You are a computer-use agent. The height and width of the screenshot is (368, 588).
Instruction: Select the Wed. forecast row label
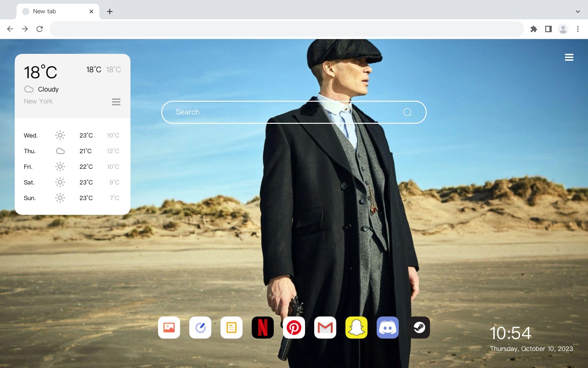pyautogui.click(x=31, y=135)
